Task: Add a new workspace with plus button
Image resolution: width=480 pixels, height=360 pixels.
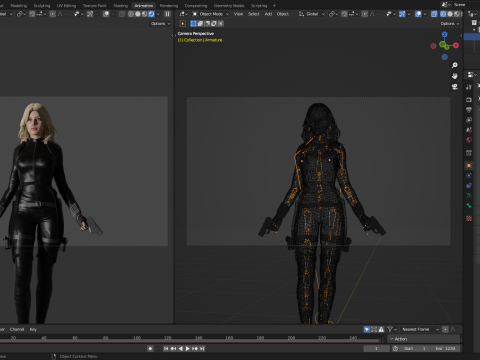Action: click(x=274, y=6)
